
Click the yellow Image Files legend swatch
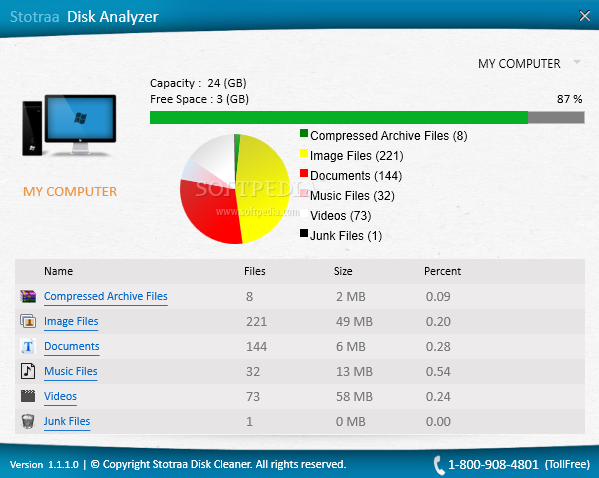pos(304,153)
